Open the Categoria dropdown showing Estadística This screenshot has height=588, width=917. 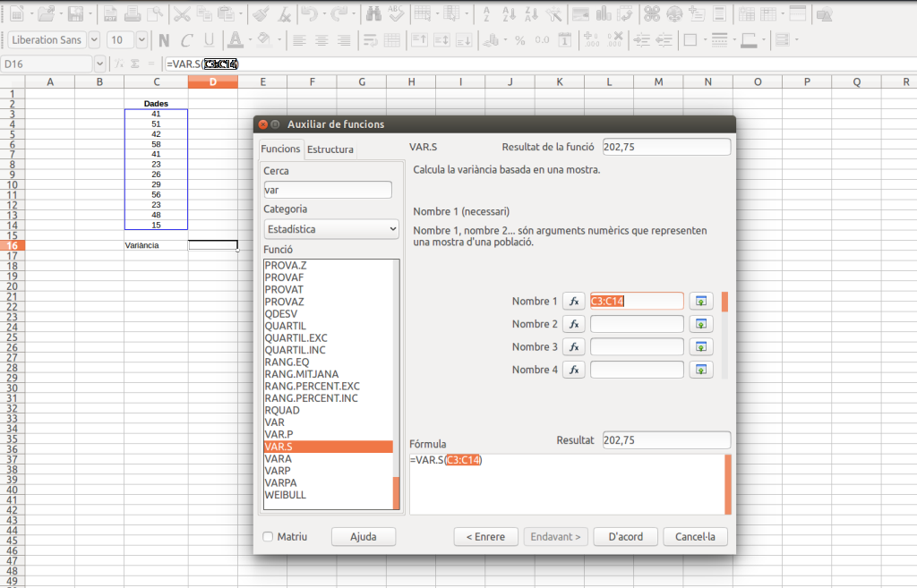coord(330,229)
